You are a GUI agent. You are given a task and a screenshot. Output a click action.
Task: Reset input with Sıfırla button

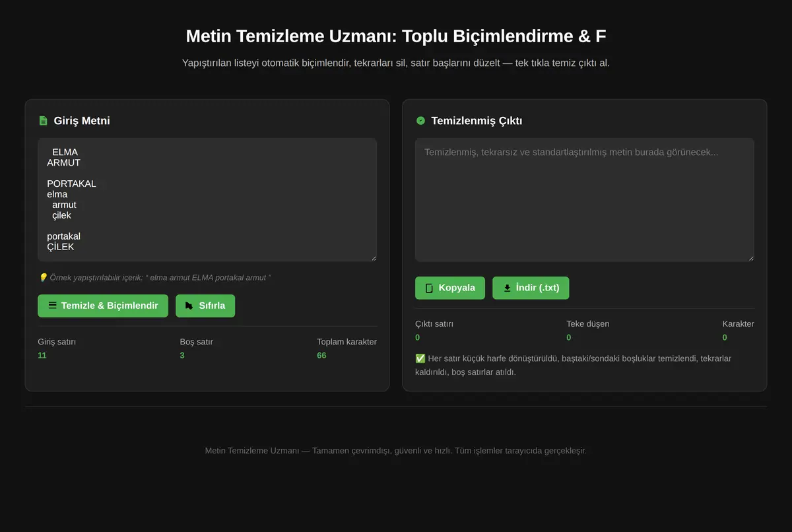coord(205,306)
